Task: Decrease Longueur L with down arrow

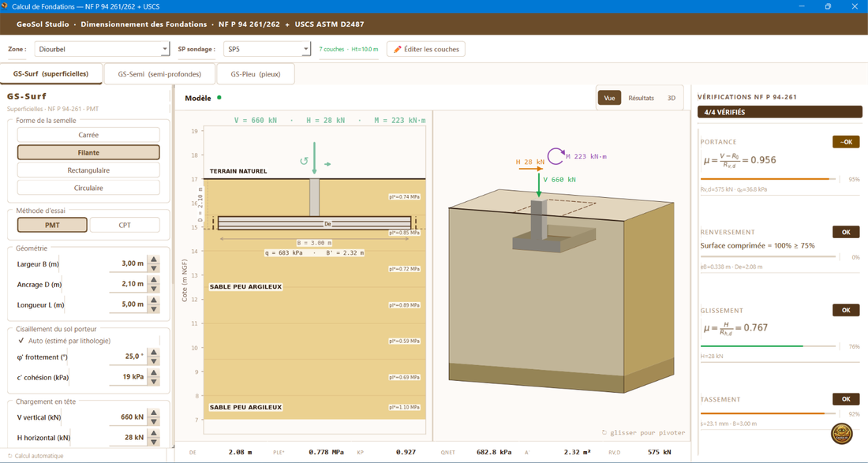Action: tap(154, 308)
